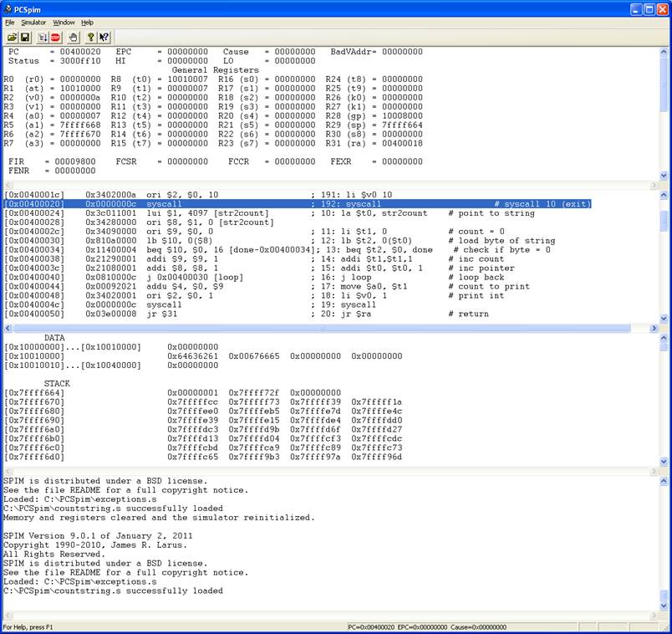Click the R8 (t0) value 10010007
The image size is (672, 634).
click(188, 79)
